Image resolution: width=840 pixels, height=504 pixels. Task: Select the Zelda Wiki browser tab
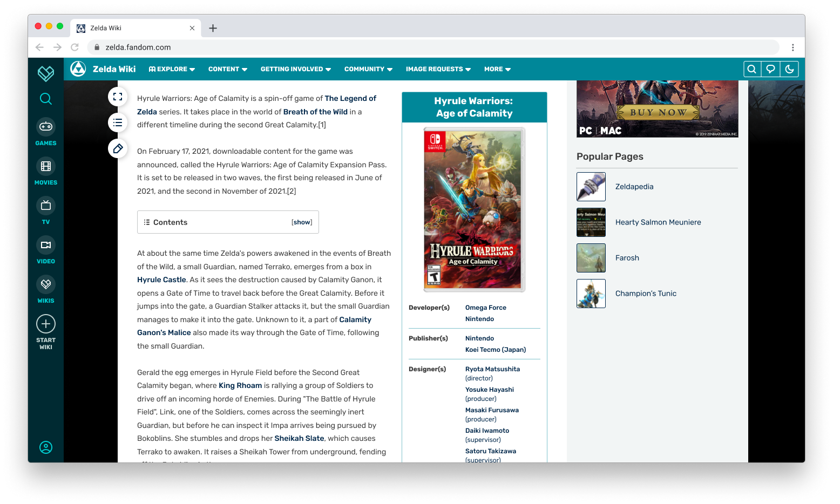tap(136, 28)
